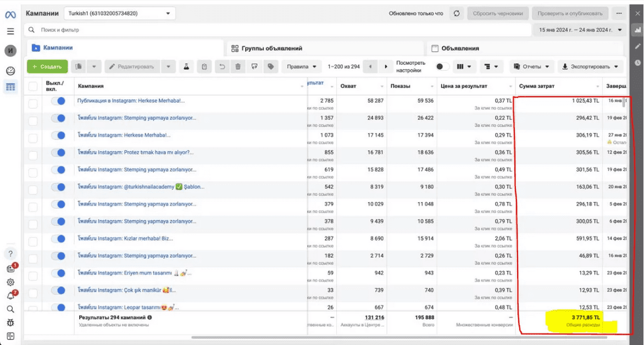Toggle off the Herkese Merhaba publication campaign

tap(58, 101)
